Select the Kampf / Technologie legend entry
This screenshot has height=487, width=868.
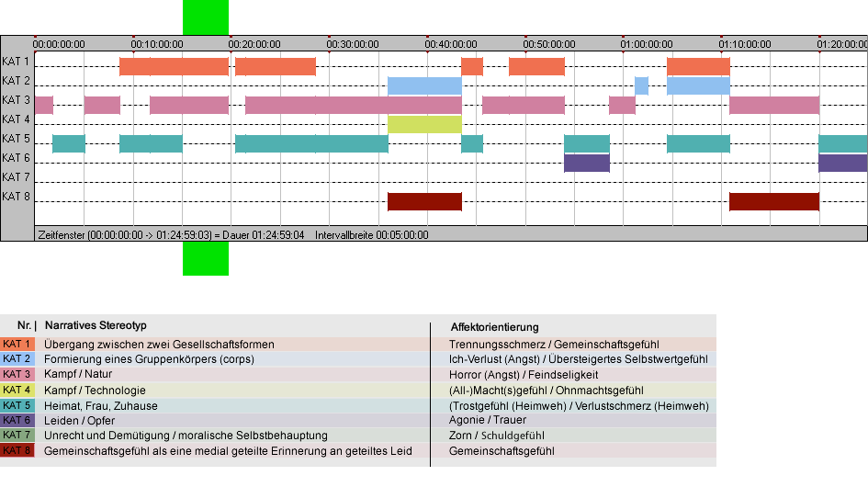point(95,390)
